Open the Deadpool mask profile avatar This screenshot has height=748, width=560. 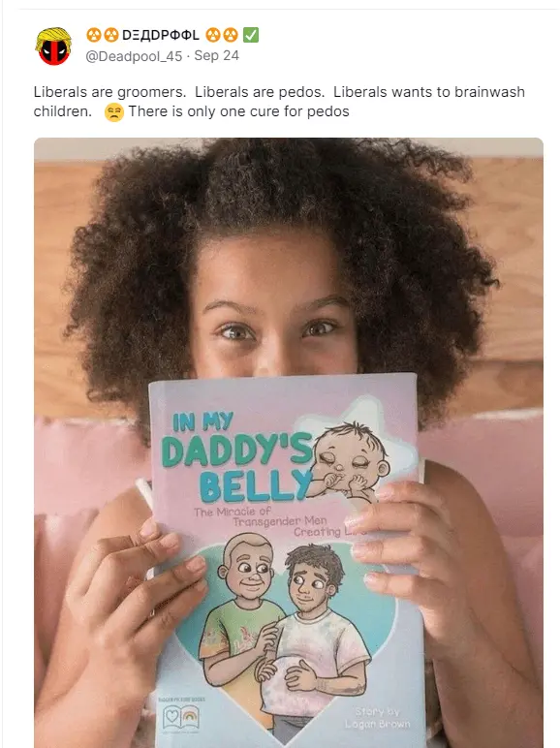click(x=53, y=47)
